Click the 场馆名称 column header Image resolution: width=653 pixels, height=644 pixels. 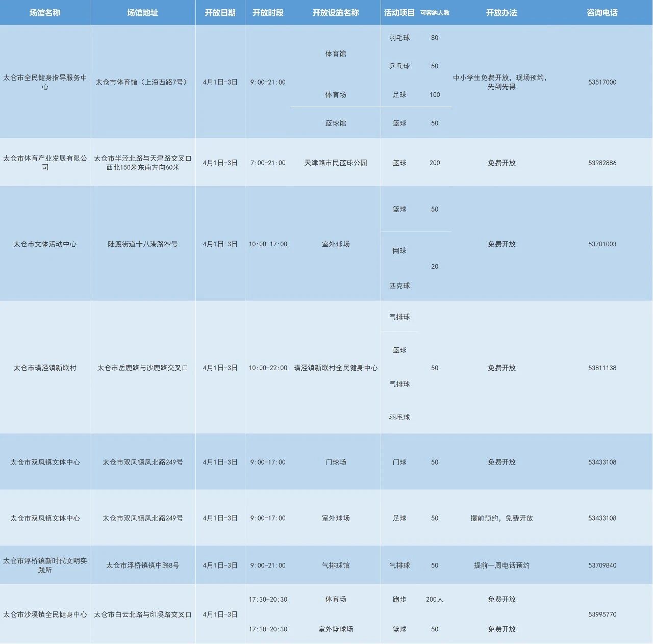coord(45,13)
